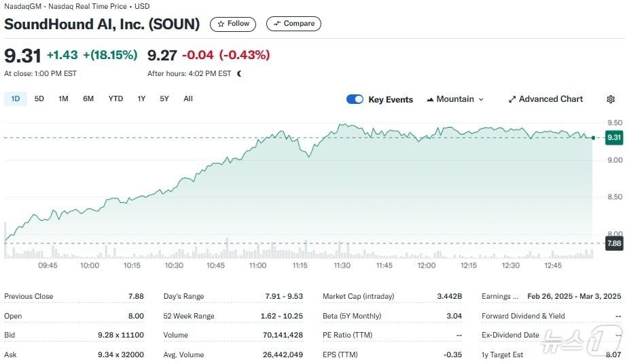Click the Earnings date Feb 26, 2025 - Mar 3, 2025
Viewport: 629px width, 364px height.
click(x=574, y=296)
